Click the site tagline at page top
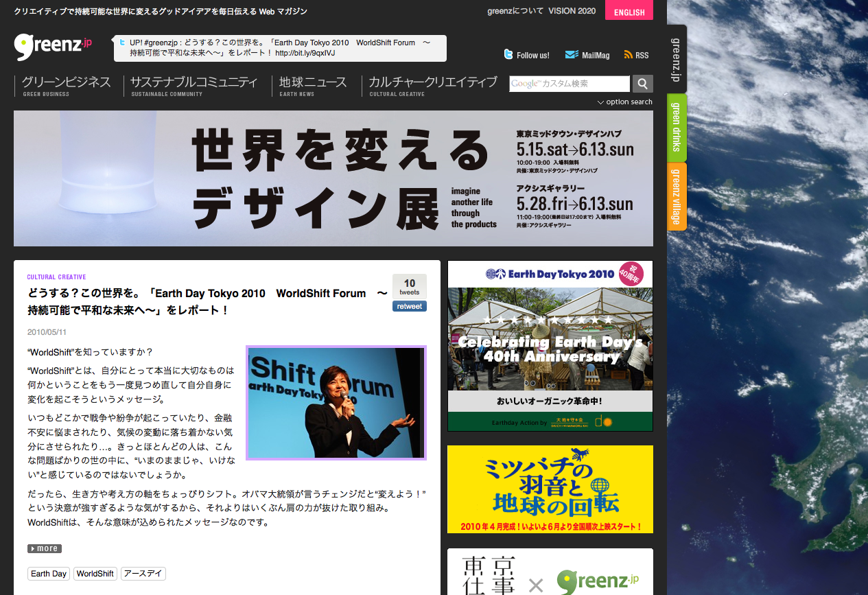 point(161,12)
